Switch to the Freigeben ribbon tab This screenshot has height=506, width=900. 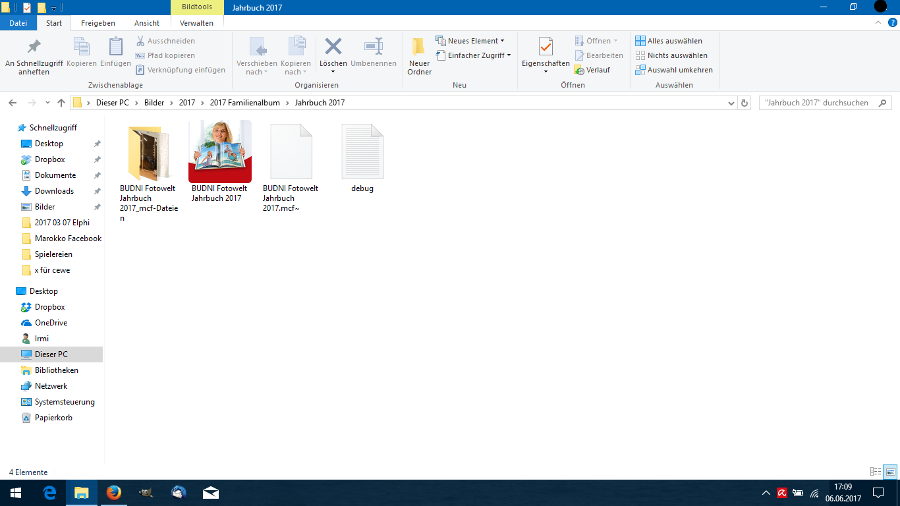click(x=98, y=23)
